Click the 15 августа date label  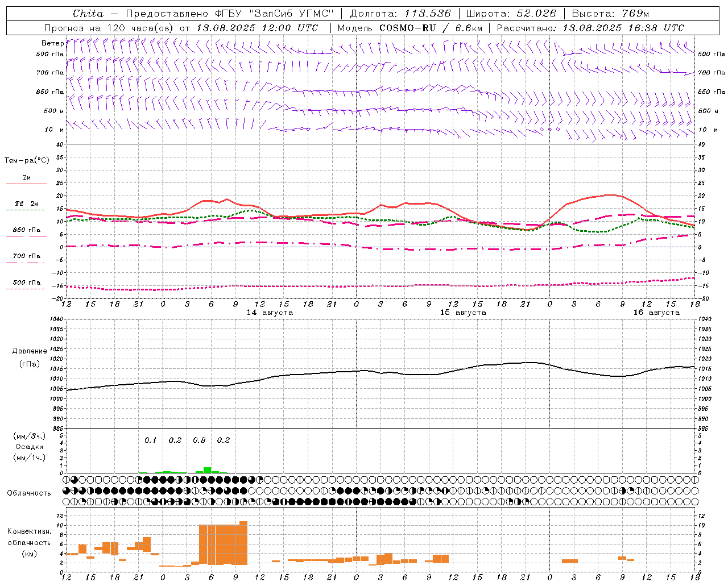click(463, 313)
